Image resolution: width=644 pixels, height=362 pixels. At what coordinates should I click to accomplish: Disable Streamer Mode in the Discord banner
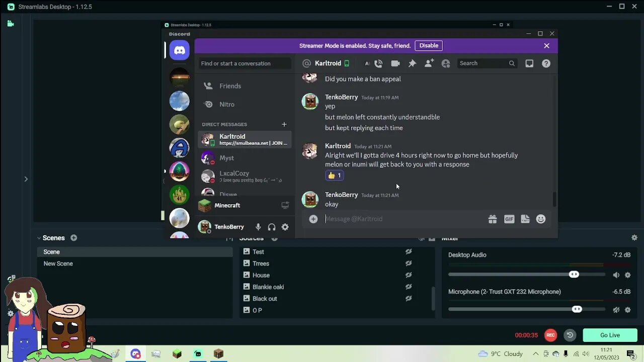pos(429,46)
